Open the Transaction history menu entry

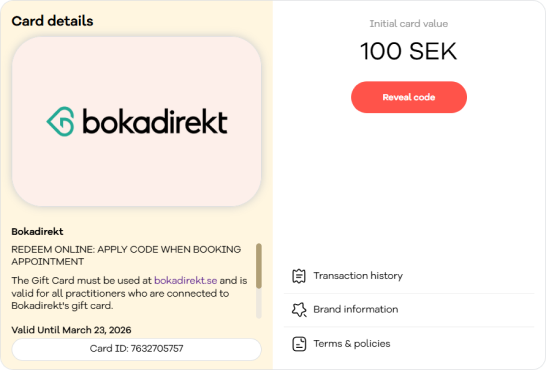point(409,276)
